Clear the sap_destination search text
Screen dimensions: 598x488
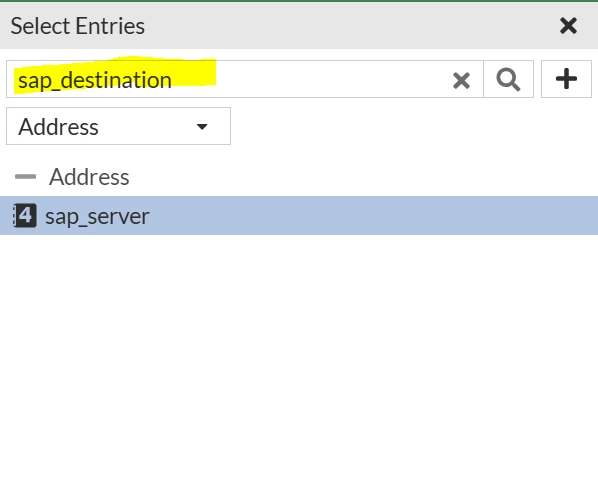coord(461,80)
